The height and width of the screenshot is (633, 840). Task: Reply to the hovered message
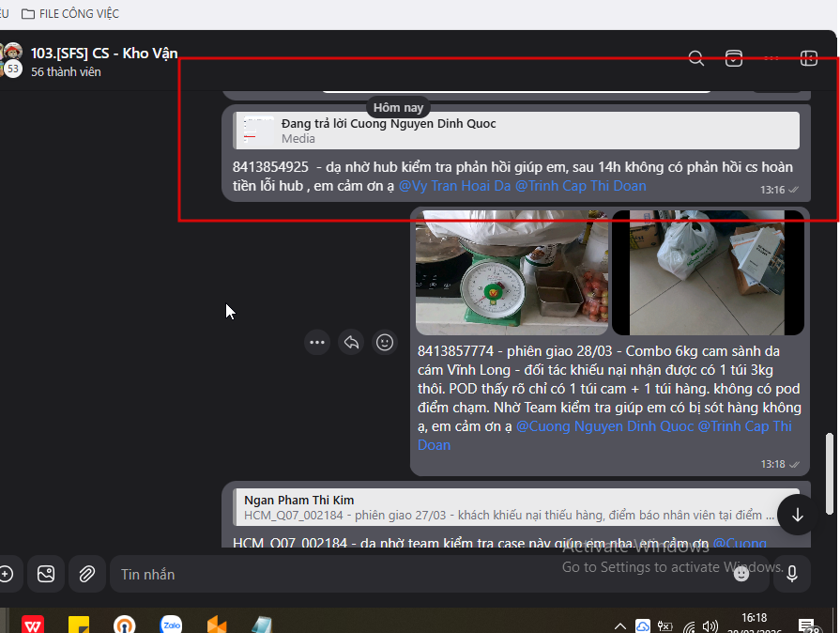click(351, 343)
